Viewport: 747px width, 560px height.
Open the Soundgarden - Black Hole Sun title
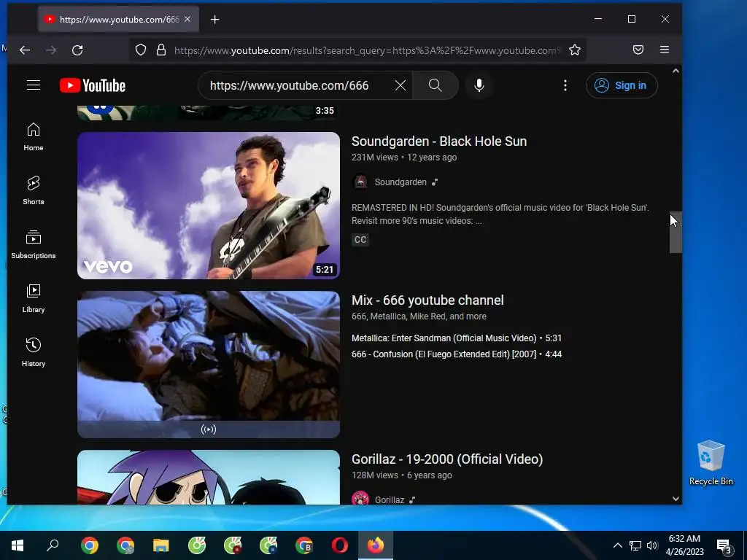click(439, 141)
